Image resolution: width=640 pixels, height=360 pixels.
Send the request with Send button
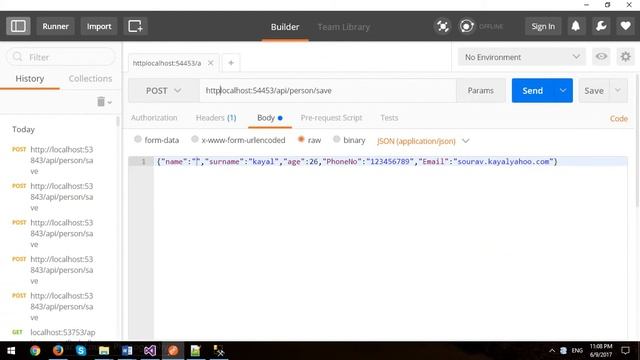click(533, 91)
